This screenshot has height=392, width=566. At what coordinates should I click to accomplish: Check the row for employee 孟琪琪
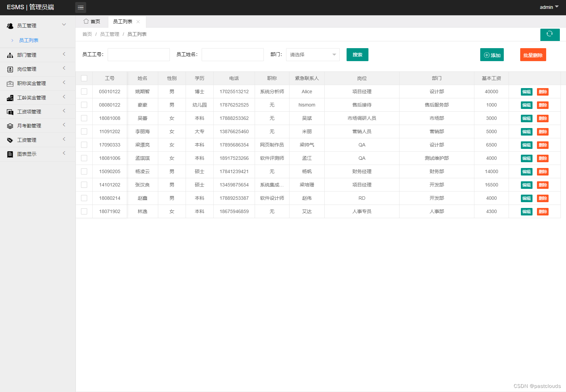click(84, 158)
